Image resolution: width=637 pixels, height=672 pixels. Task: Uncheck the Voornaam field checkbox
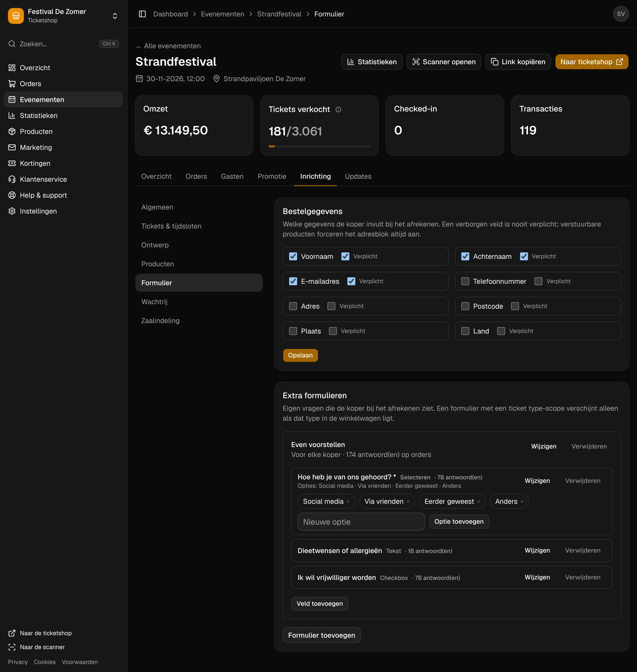(x=293, y=256)
